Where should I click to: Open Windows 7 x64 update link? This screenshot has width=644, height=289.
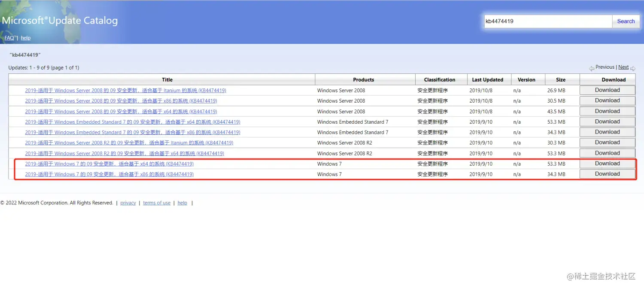tap(109, 164)
